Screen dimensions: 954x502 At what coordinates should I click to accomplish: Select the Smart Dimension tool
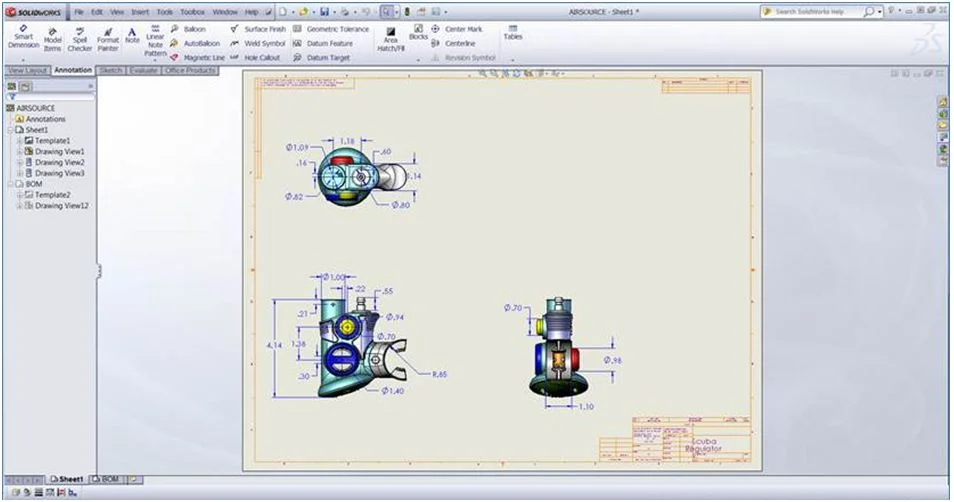click(x=23, y=38)
